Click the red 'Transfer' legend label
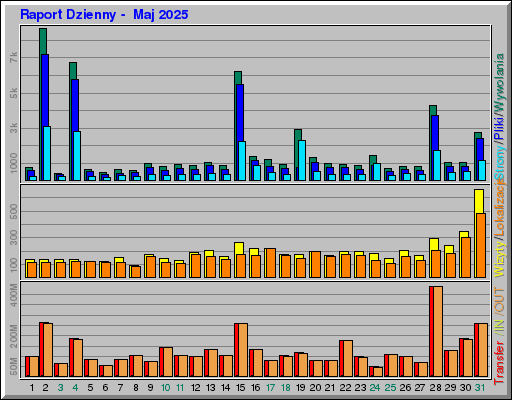The height and width of the screenshot is (400, 512). pyautogui.click(x=499, y=362)
